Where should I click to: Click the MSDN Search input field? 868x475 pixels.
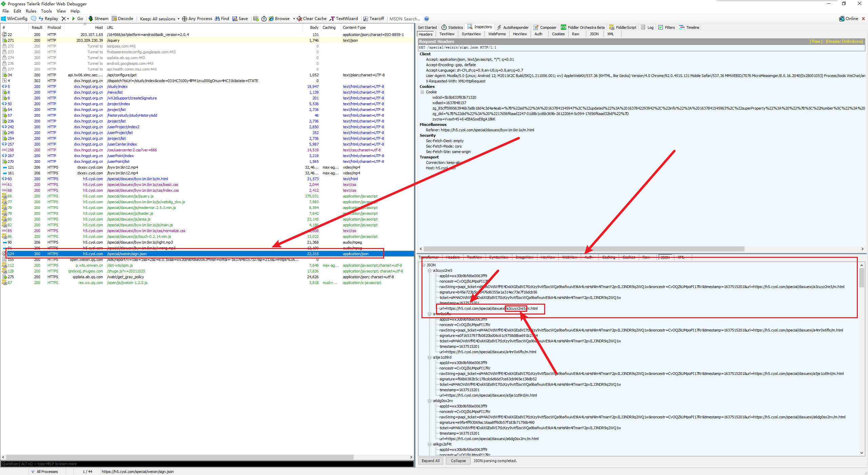(405, 19)
